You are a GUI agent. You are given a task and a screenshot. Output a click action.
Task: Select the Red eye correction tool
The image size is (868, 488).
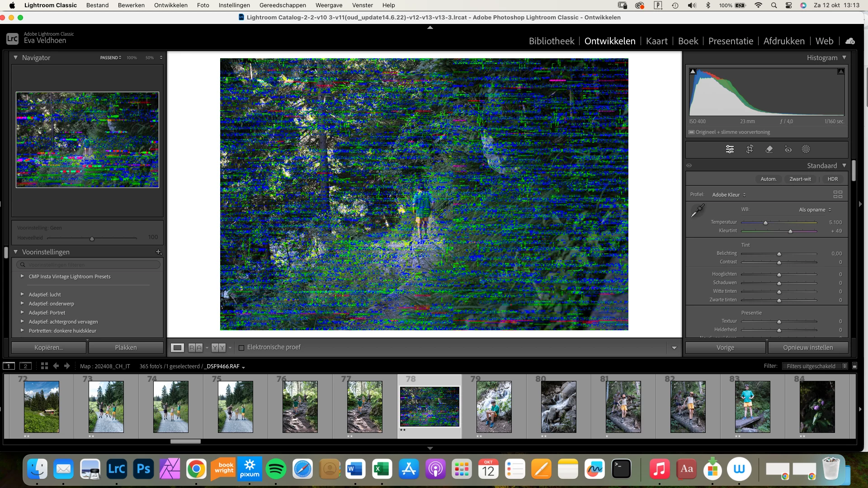pyautogui.click(x=788, y=149)
